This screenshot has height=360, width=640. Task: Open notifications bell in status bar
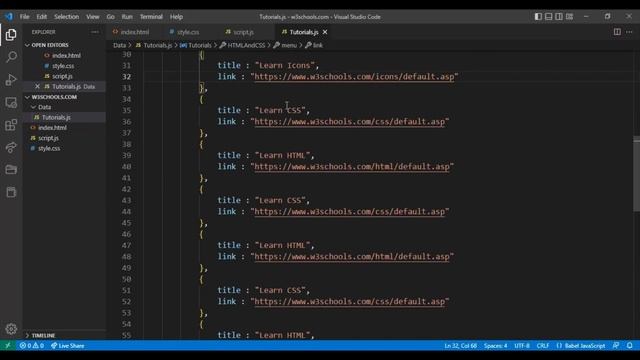click(x=630, y=346)
